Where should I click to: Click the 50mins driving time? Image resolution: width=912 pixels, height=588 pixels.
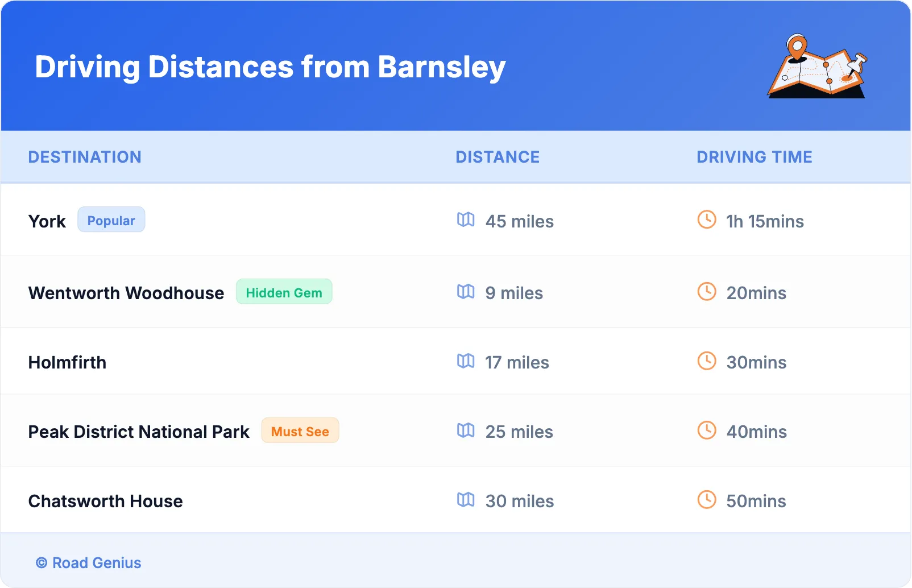756,501
